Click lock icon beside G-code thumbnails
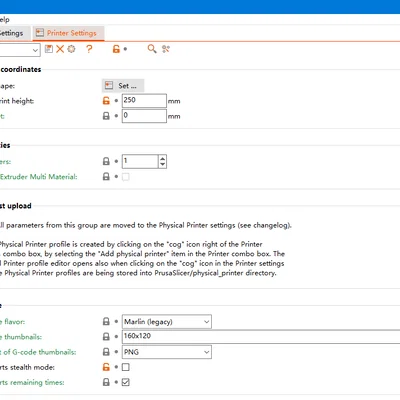Viewport: 400px width, 400px height. [x=106, y=337]
